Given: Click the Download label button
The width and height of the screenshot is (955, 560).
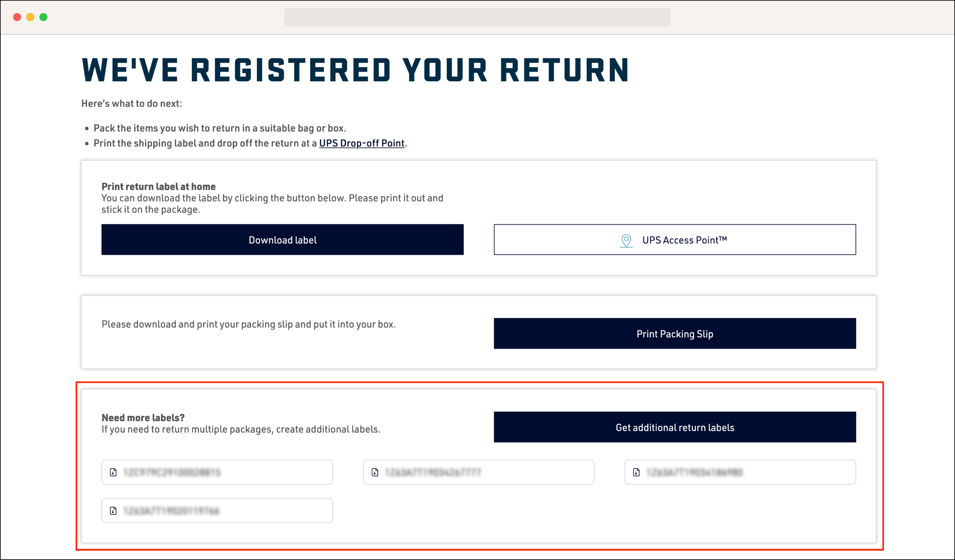Looking at the screenshot, I should click(282, 239).
